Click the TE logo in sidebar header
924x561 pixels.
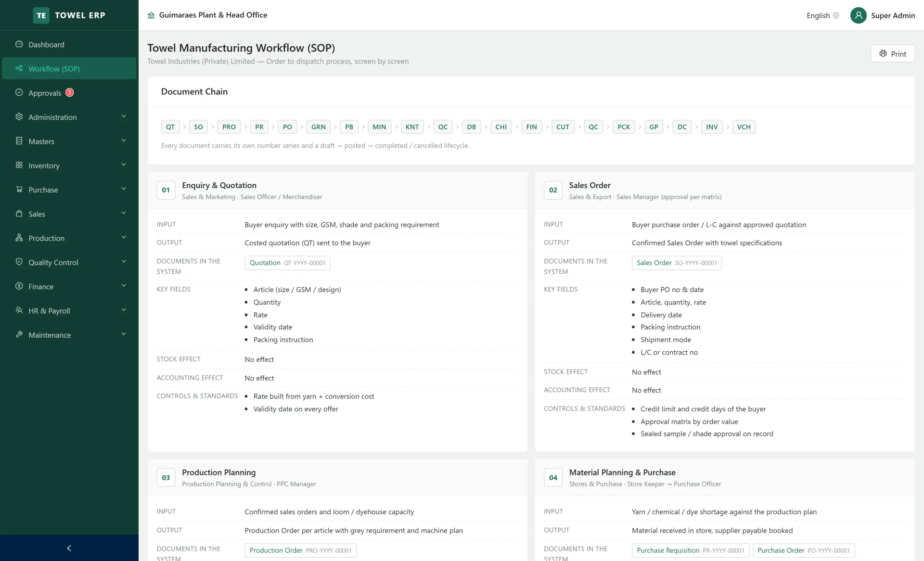click(41, 15)
